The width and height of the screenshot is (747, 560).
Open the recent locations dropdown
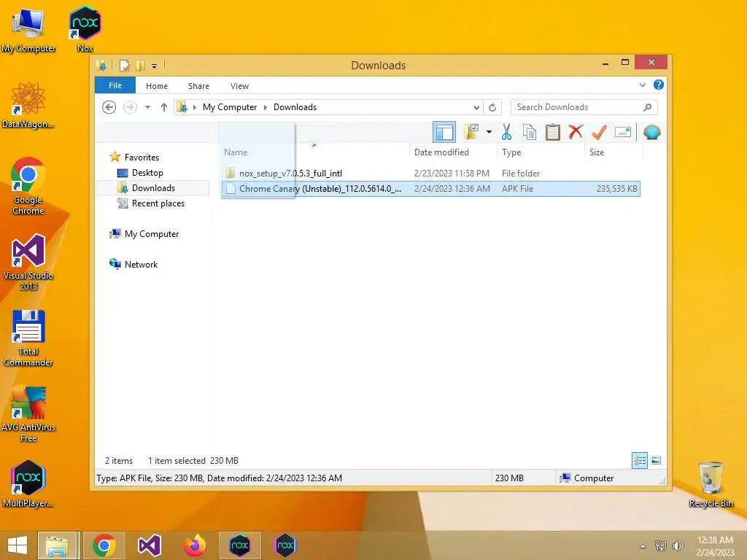pos(147,107)
